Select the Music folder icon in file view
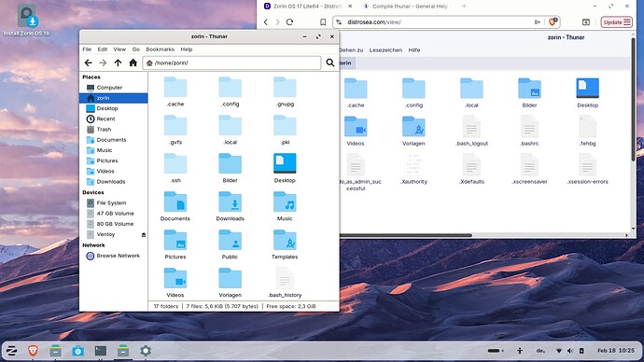 285,202
